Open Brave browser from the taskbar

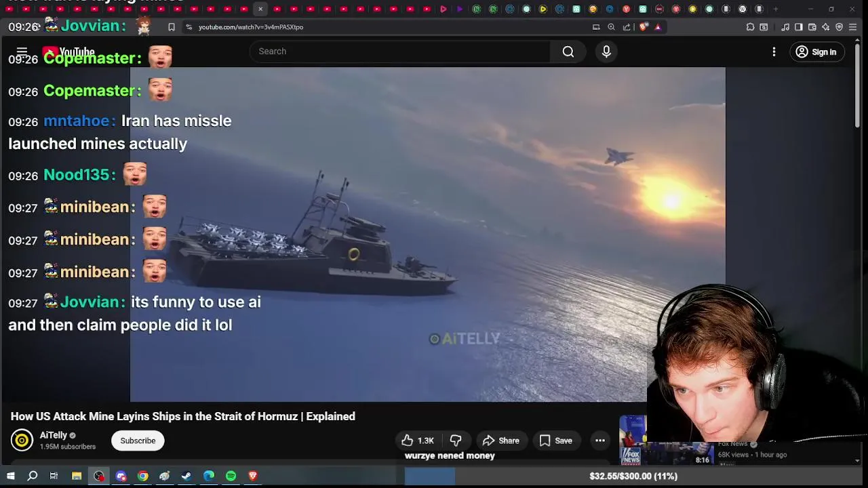tap(253, 476)
